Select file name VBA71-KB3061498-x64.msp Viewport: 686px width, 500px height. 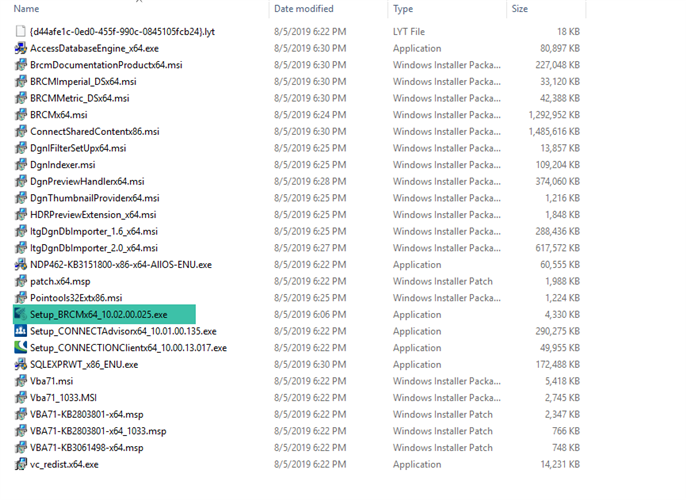click(x=87, y=447)
